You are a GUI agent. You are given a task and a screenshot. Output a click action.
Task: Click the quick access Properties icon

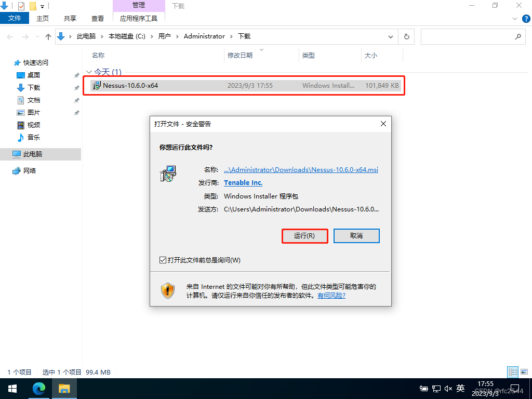pos(21,6)
